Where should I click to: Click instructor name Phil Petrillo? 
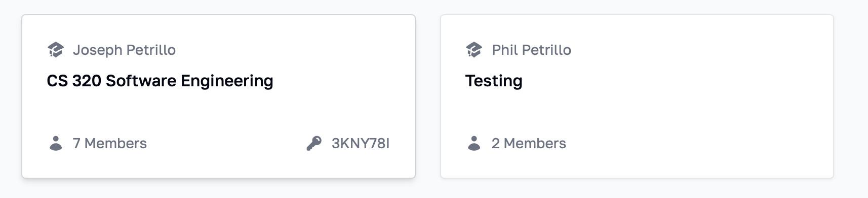(x=531, y=50)
